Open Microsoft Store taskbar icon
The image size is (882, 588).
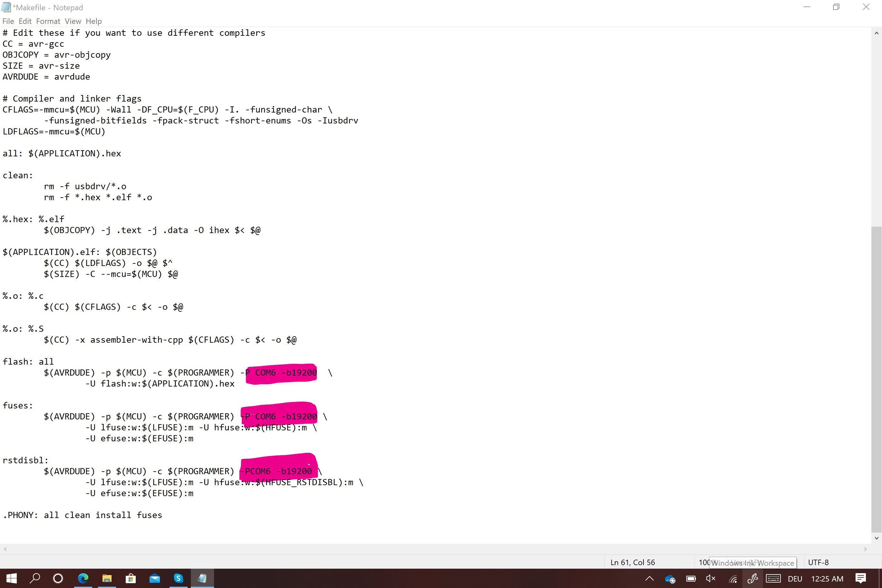[x=131, y=578]
